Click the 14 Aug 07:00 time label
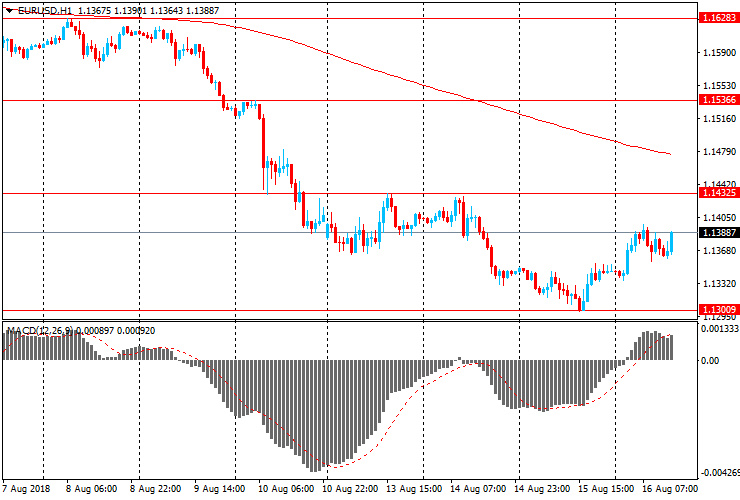740x500 pixels. click(478, 489)
